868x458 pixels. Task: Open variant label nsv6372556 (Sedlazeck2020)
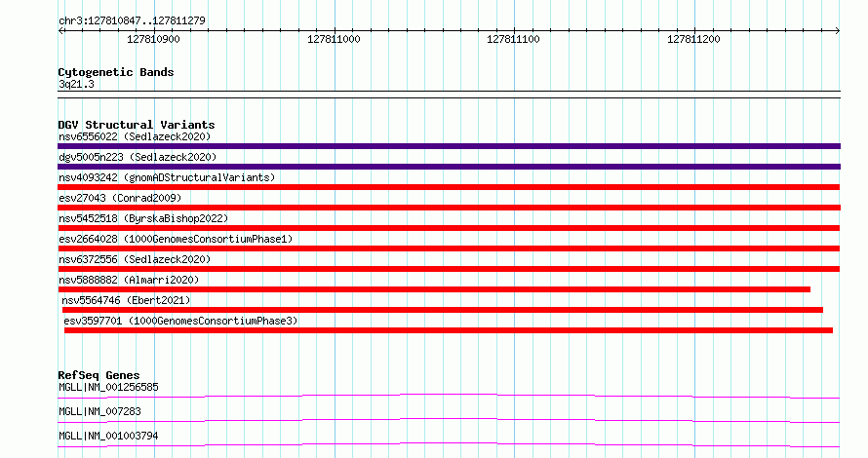click(x=135, y=259)
